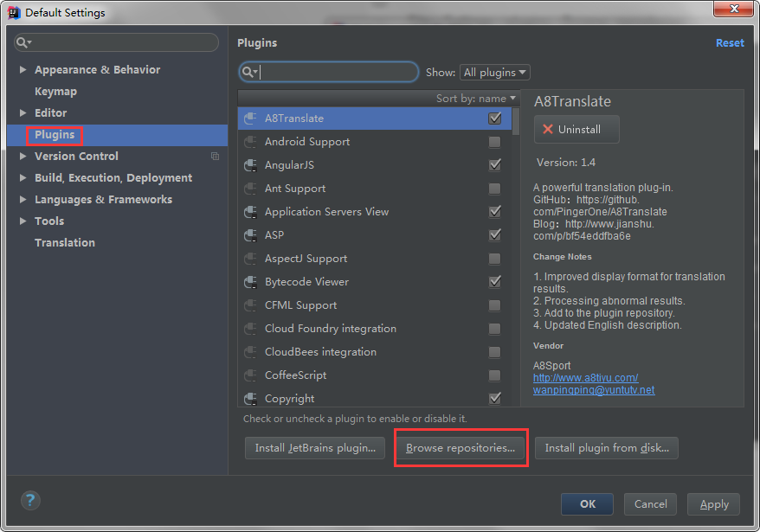Viewport: 760px width, 532px height.
Task: Disable the Copyright plugin checkbox
Action: point(494,398)
